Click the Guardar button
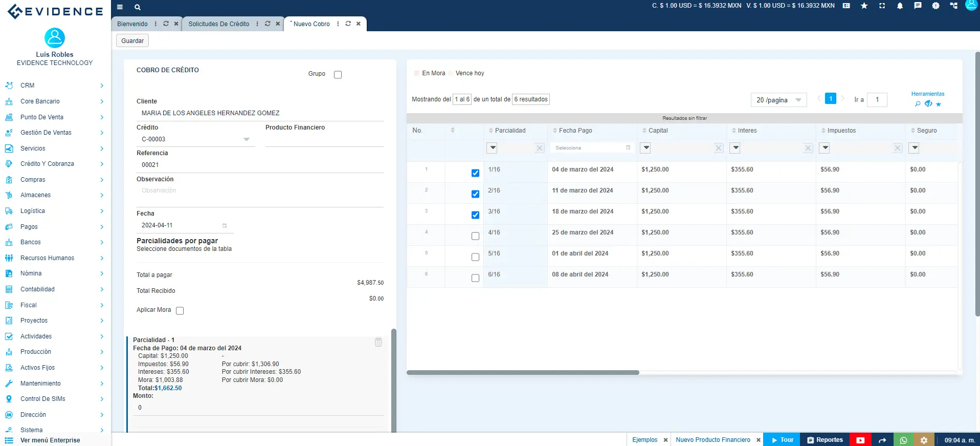The height and width of the screenshot is (446, 980). tap(132, 41)
